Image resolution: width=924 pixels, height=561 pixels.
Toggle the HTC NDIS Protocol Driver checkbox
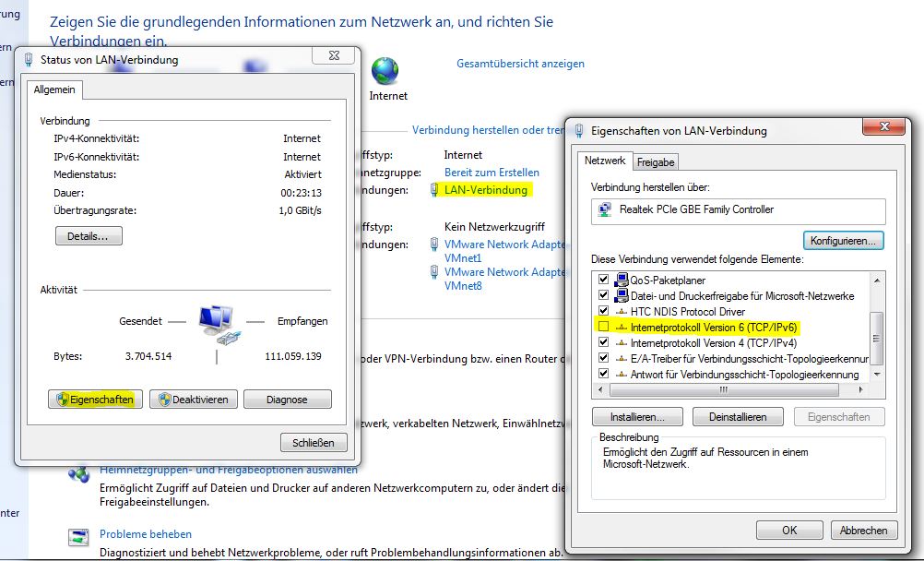pyautogui.click(x=603, y=310)
